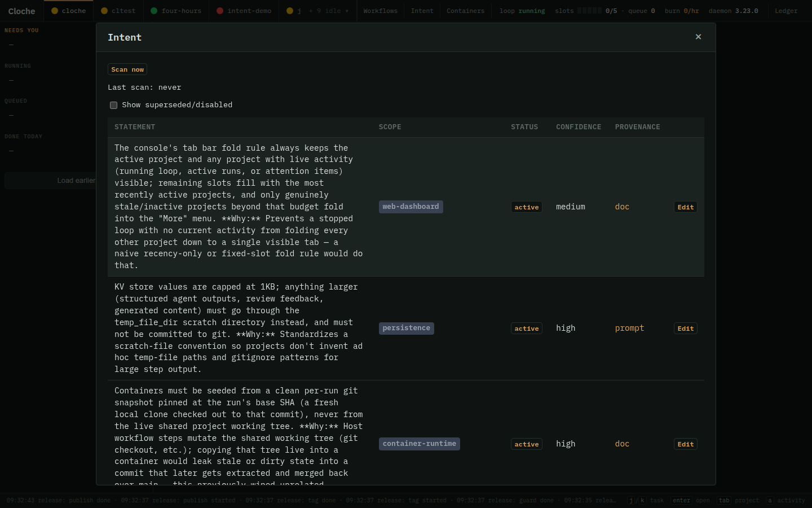
Task: Click the STATUS column header
Action: point(524,127)
